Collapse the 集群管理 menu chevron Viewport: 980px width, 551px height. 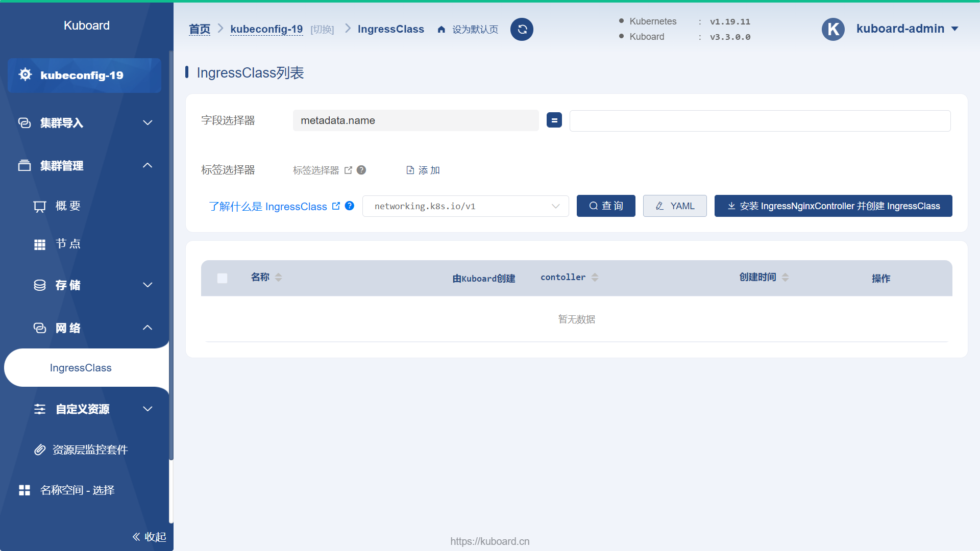point(148,165)
